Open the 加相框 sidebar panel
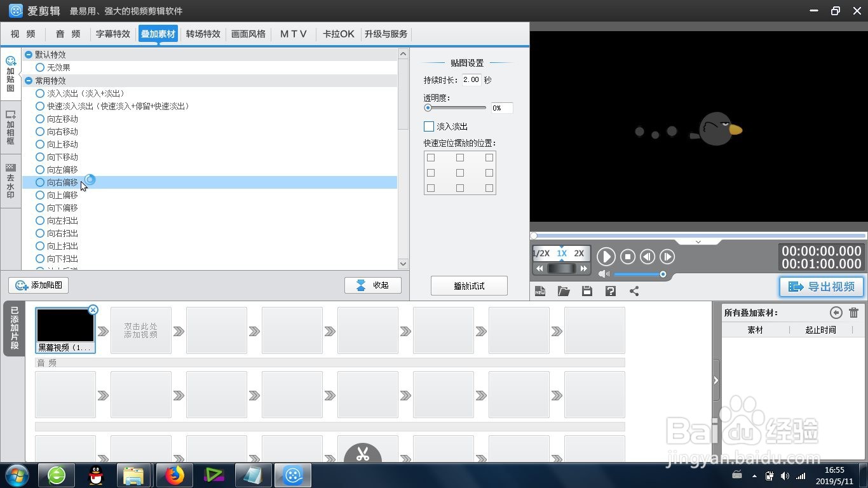This screenshot has height=488, width=868. [10, 127]
